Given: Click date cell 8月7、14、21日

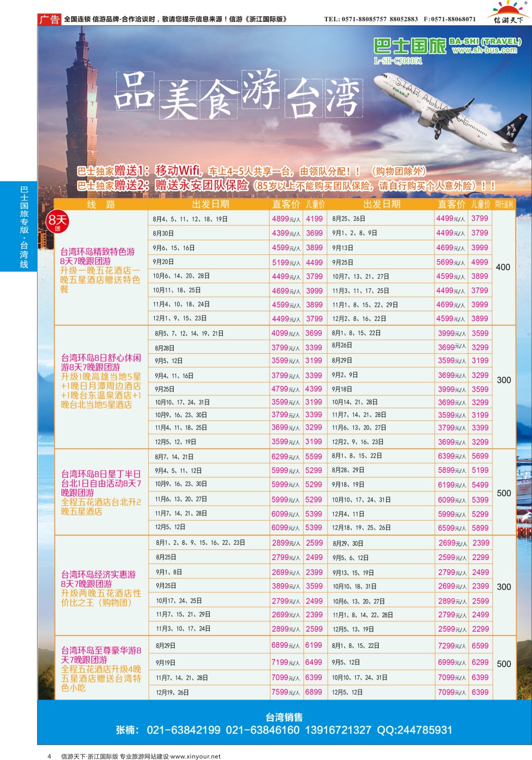Looking at the screenshot, I should click(174, 457).
